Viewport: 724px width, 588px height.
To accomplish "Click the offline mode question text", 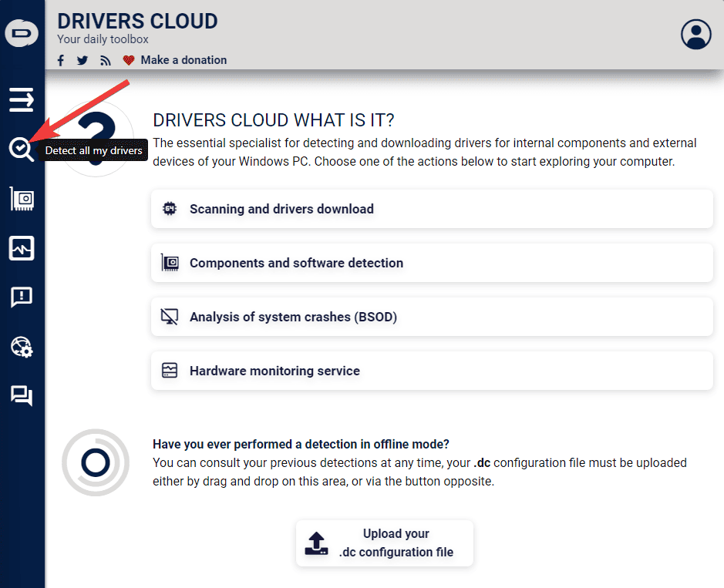I will pyautogui.click(x=301, y=444).
